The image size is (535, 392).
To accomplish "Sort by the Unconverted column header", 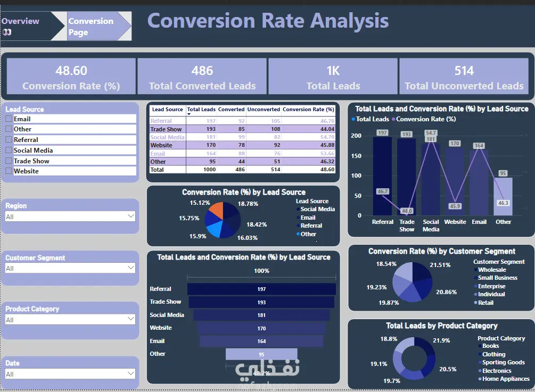I will pyautogui.click(x=264, y=110).
